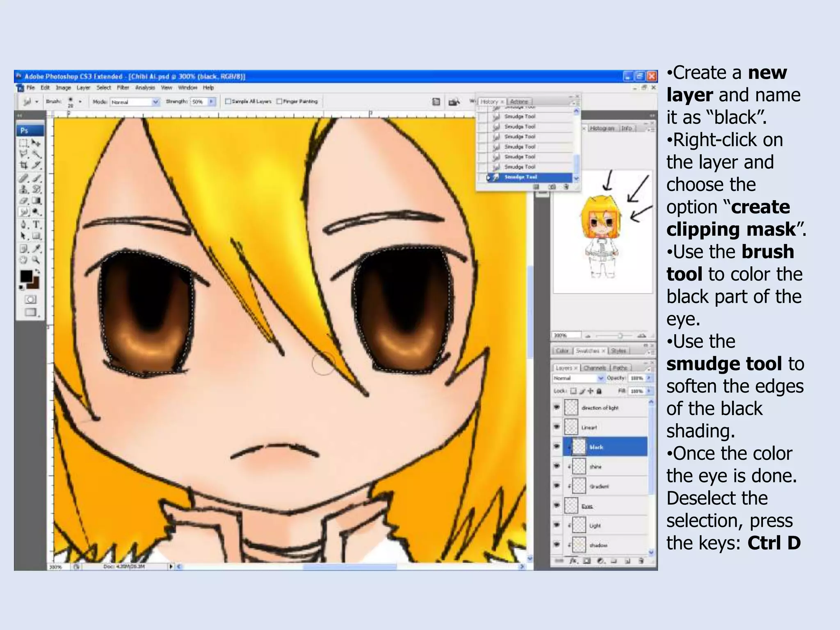Open layer Fill slider arrow
This screenshot has height=630, width=840.
coord(649,391)
